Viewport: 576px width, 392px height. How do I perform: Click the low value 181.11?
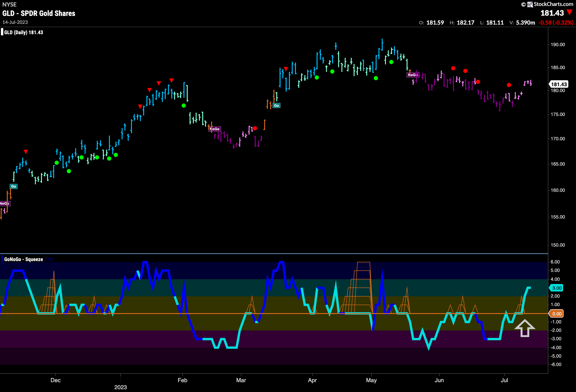point(495,22)
